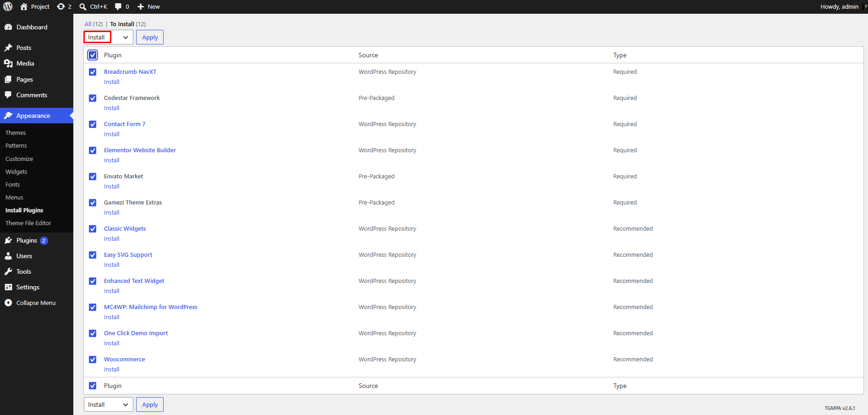Click the Settings sliders icon
The height and width of the screenshot is (415, 868).
(x=8, y=287)
